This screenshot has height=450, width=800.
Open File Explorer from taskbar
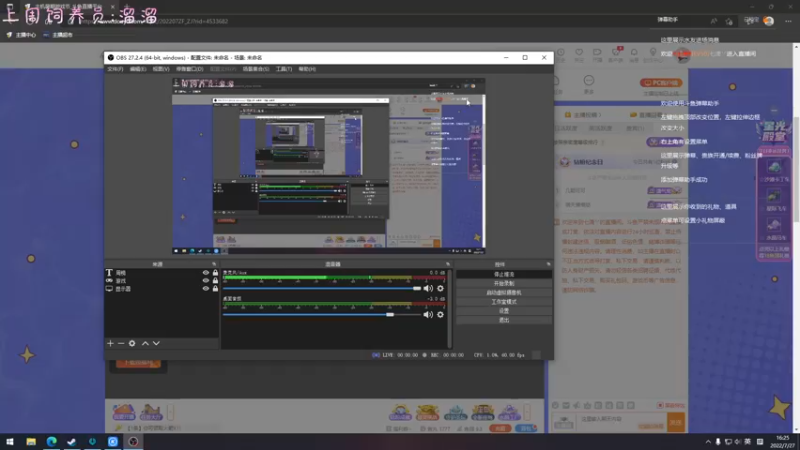[x=31, y=441]
